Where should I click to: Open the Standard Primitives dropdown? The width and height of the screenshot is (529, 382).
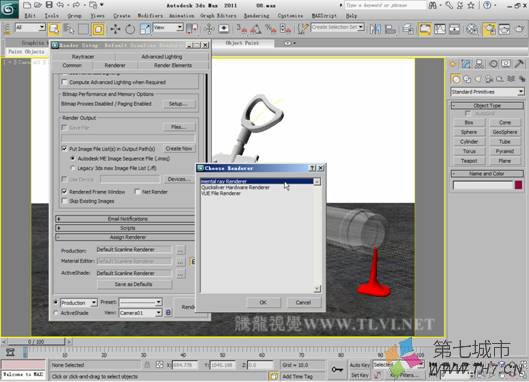point(487,91)
